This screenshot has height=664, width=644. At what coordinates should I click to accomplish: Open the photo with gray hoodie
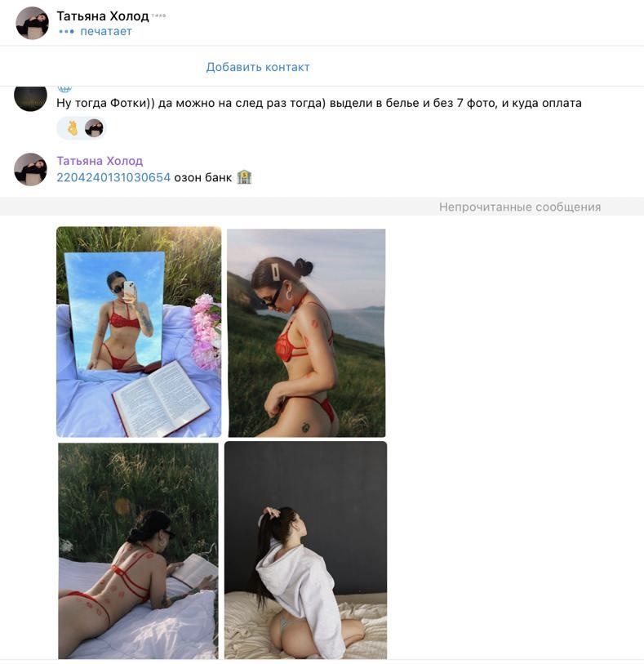305,550
